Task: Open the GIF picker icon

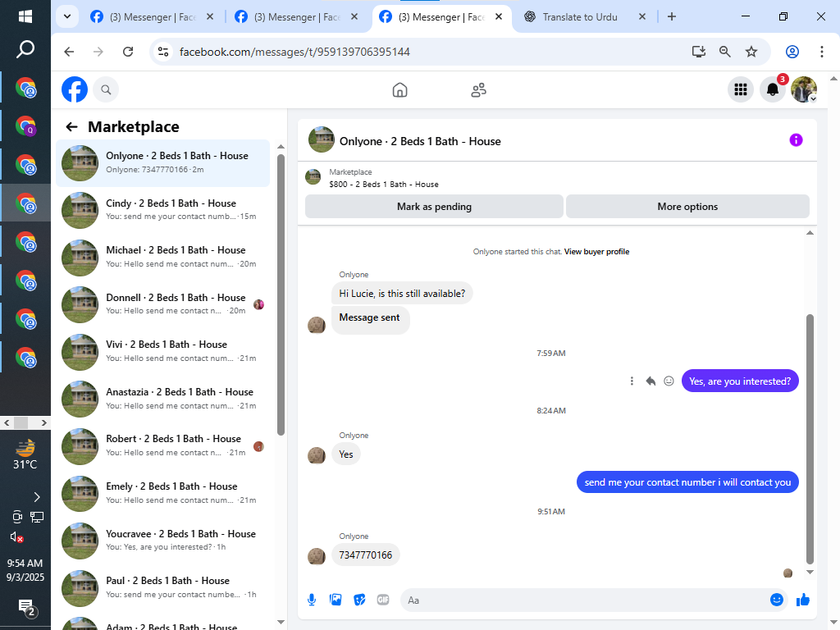Action: 383,600
